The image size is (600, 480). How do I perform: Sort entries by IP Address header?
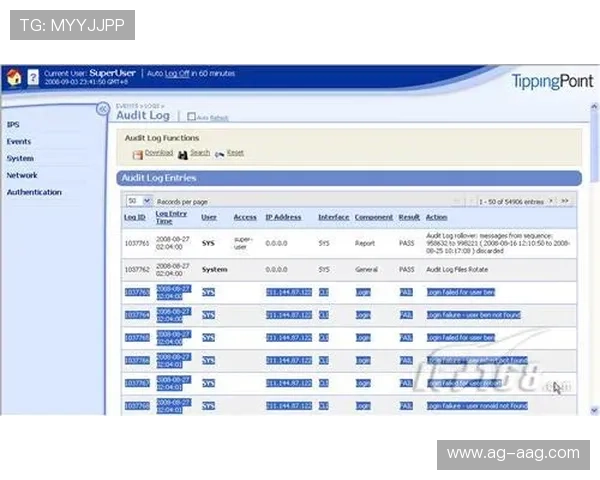pos(283,217)
